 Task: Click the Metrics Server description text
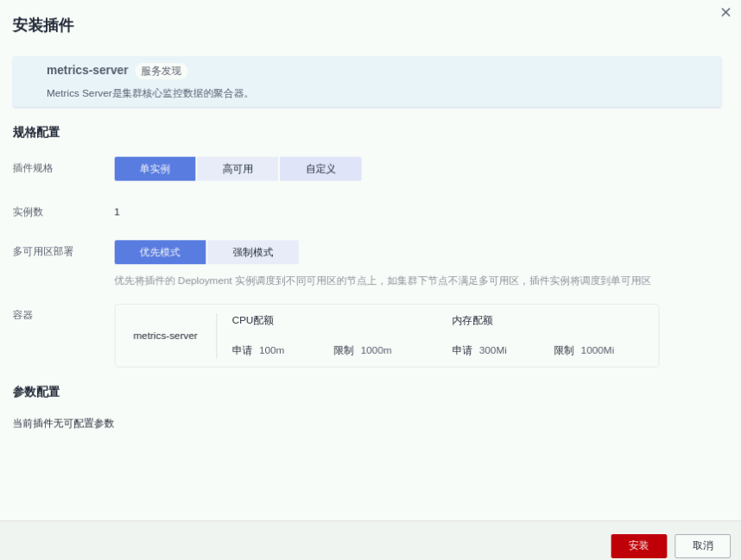[149, 93]
